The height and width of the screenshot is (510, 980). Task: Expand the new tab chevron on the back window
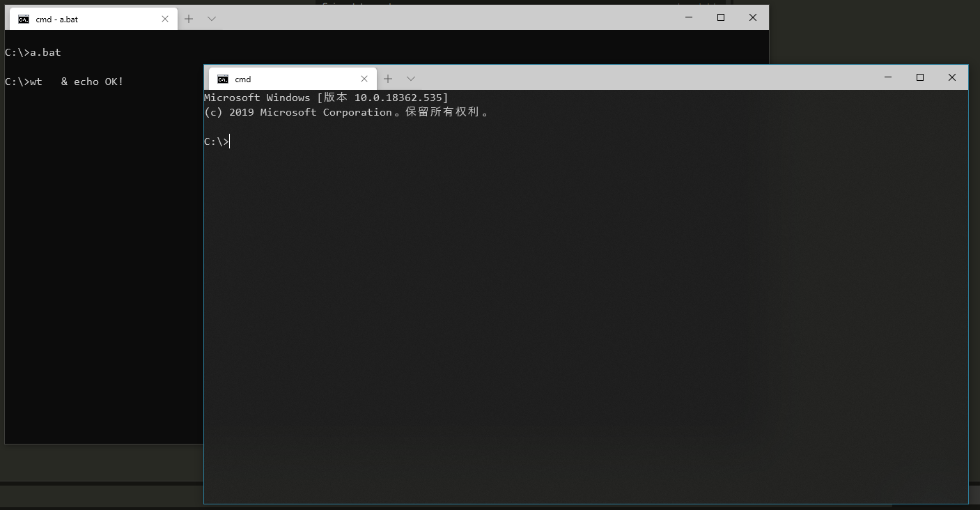click(x=211, y=19)
